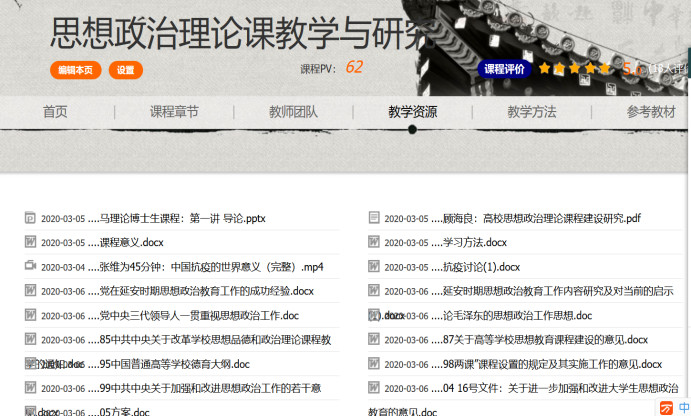Open 党在延安时期思想政治教育工作的成功经验.docx
Image resolution: width=691 pixels, height=416 pixels.
[206, 291]
